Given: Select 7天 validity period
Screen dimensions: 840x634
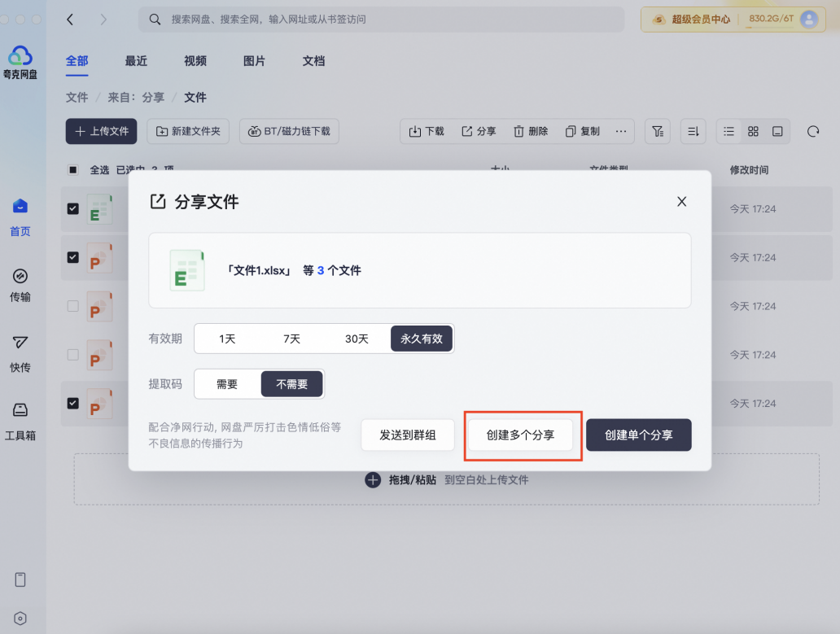Looking at the screenshot, I should (x=291, y=339).
